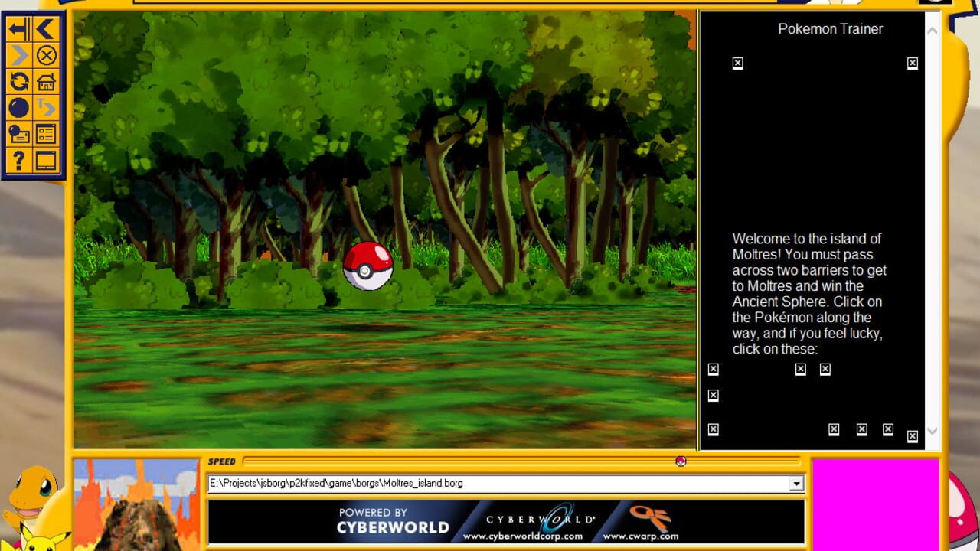This screenshot has height=551, width=980.
Task: Click the dark sphere toolbar icon
Action: pyautogui.click(x=19, y=108)
